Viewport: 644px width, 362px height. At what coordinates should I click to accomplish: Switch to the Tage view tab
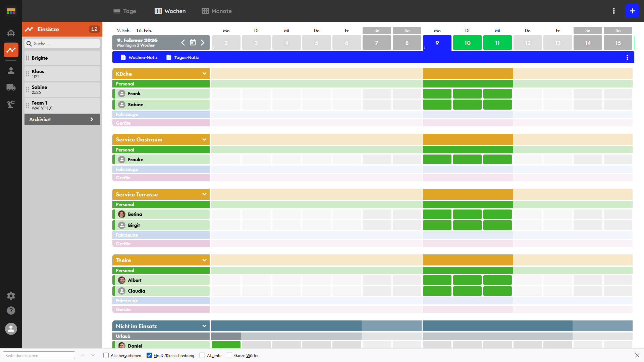coord(125,11)
